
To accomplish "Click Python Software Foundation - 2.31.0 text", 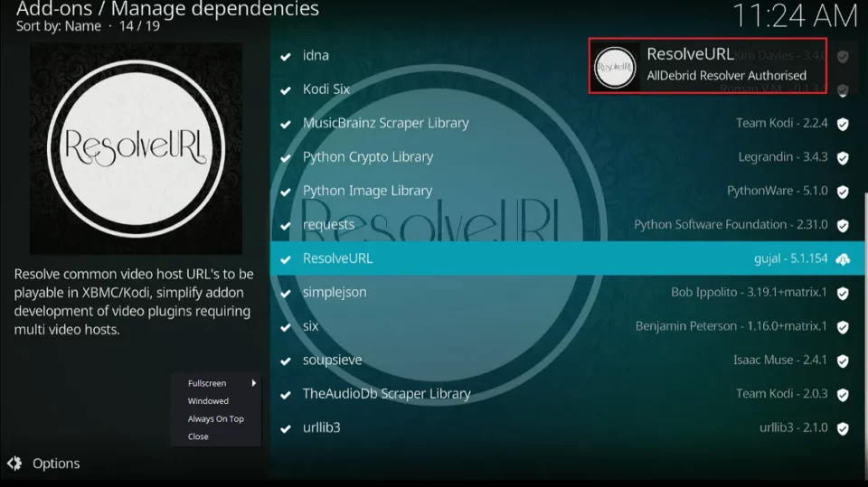I will pos(731,225).
